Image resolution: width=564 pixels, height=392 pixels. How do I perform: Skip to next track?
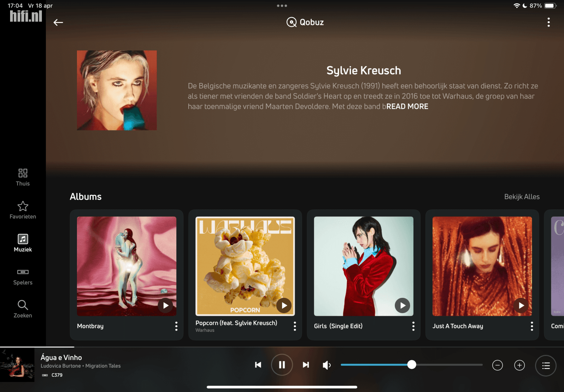[306, 365]
